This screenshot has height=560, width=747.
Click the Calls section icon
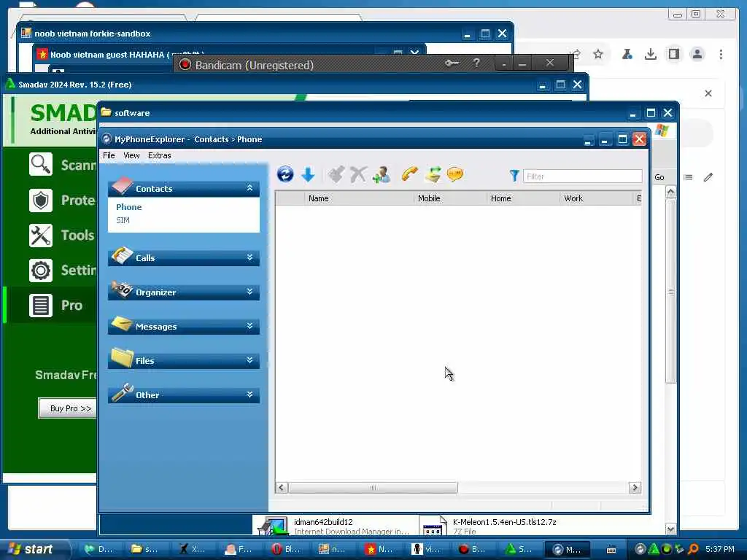[122, 255]
